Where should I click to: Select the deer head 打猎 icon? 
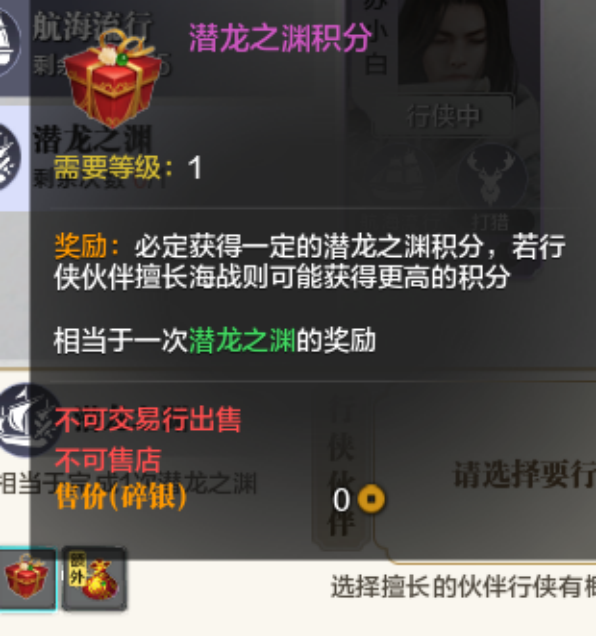coord(491,177)
